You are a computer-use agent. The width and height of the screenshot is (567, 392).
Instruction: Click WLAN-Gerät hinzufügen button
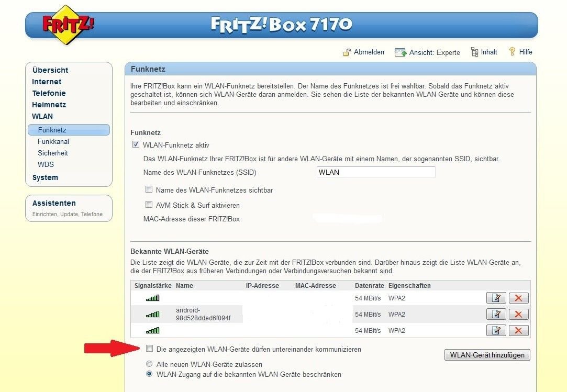click(x=487, y=355)
